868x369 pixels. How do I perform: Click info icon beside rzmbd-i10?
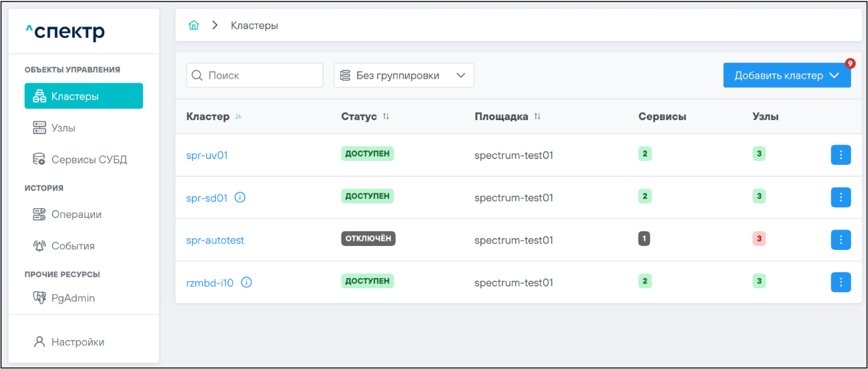click(246, 282)
